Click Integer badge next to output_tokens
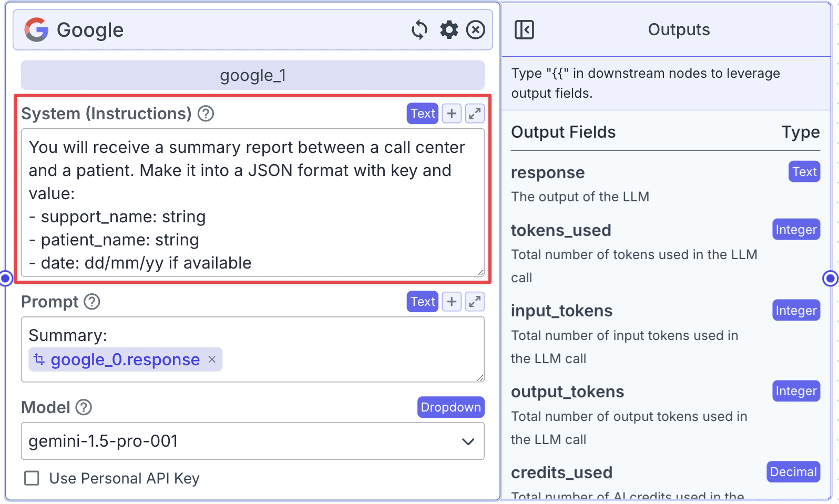Image resolution: width=839 pixels, height=504 pixels. [x=796, y=391]
